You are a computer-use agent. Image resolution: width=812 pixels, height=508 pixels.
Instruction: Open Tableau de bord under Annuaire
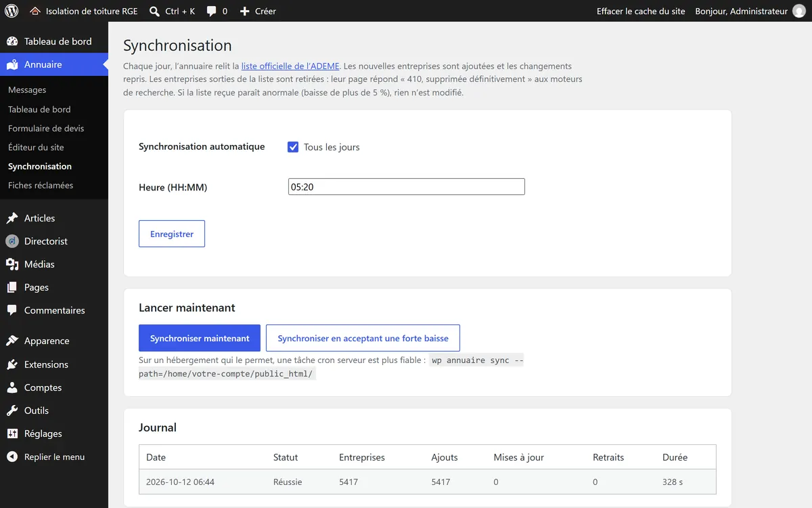tap(39, 109)
